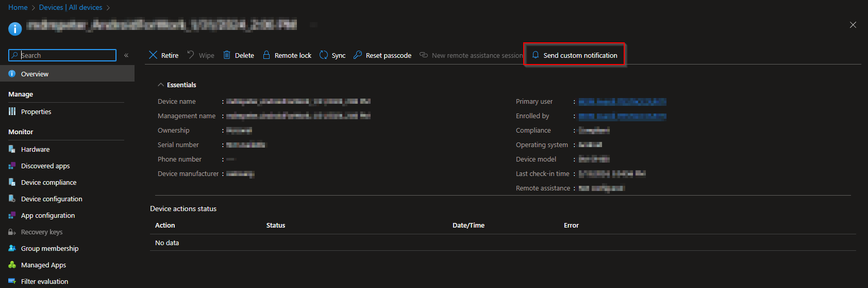
Task: Open the Overview menu item
Action: coord(67,74)
